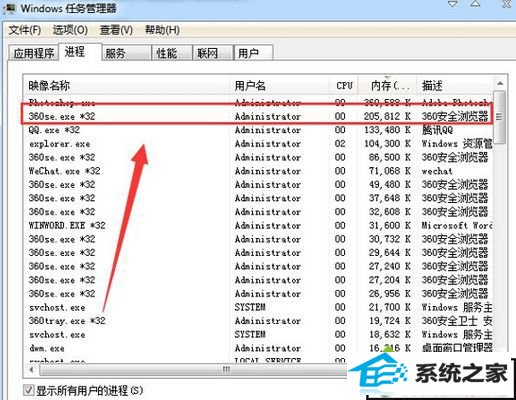Sort by 映像名称 column header
516x400 pixels.
[x=127, y=86]
